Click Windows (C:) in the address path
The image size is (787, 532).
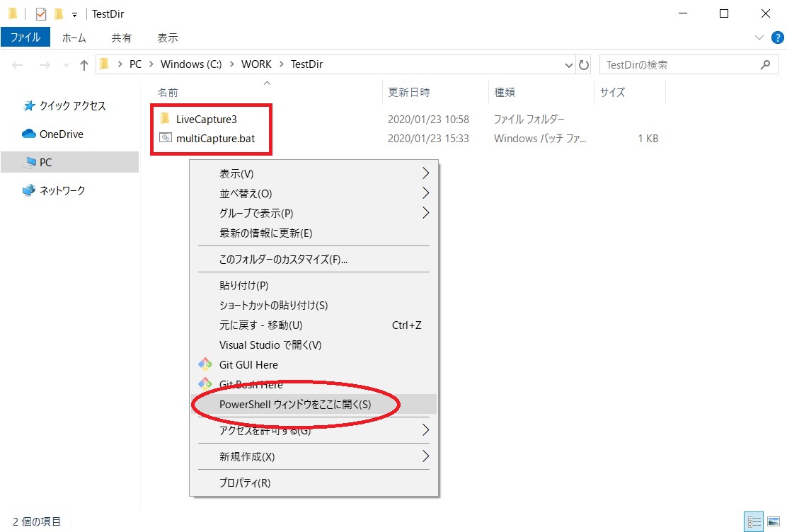coord(190,64)
